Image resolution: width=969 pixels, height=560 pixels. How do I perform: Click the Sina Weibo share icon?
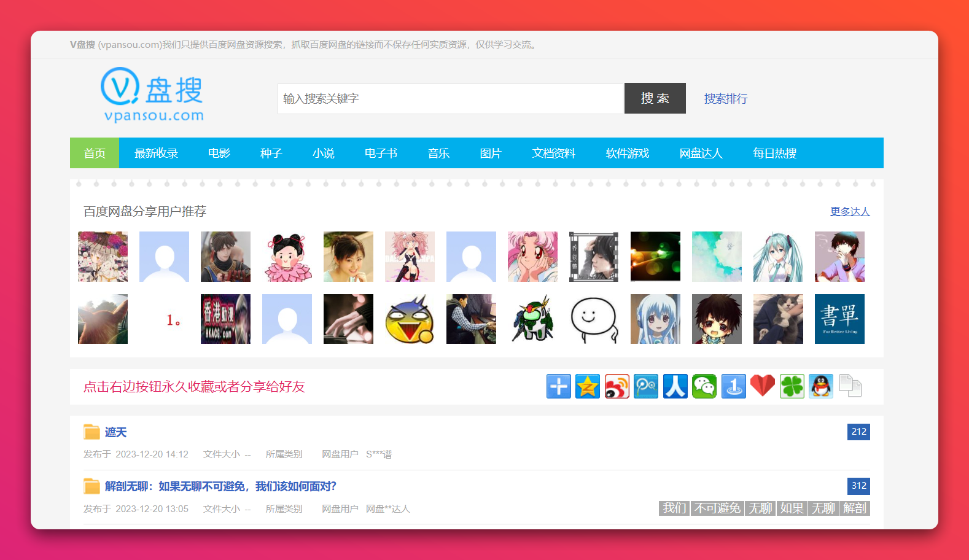pos(617,387)
